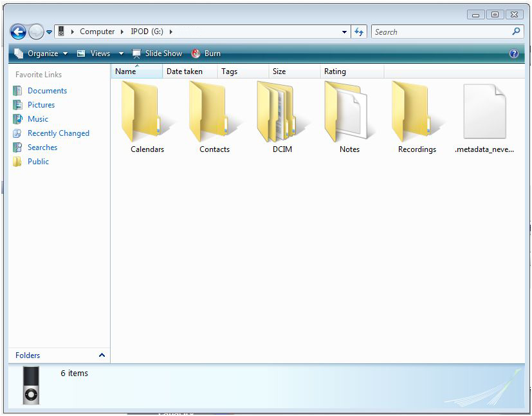This screenshot has height=416, width=532.
Task: Select the .metadata_never file
Action: [484, 117]
